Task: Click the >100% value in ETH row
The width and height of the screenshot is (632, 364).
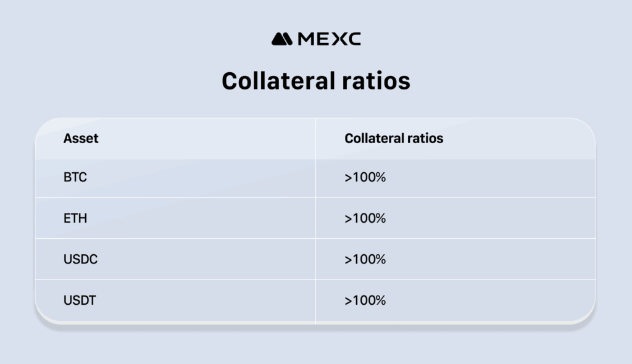Action: pos(365,218)
